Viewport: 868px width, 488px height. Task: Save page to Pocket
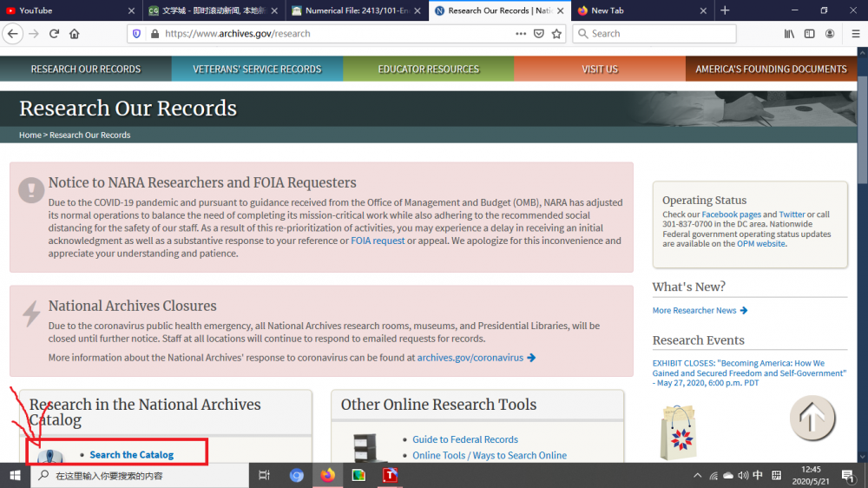click(539, 34)
